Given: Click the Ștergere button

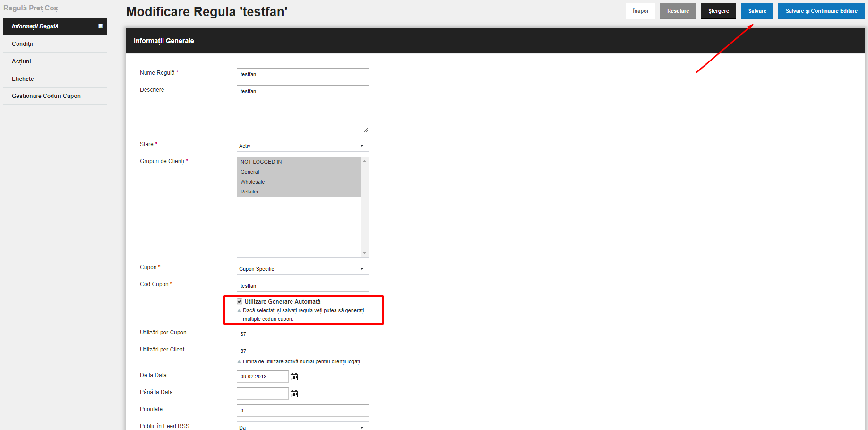Looking at the screenshot, I should (718, 11).
